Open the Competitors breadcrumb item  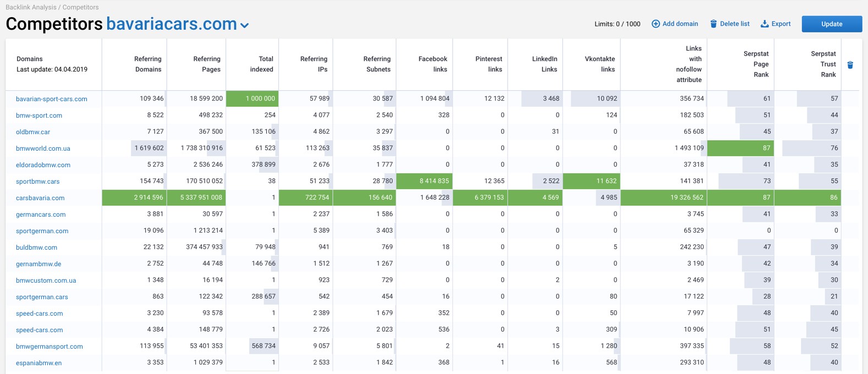81,7
